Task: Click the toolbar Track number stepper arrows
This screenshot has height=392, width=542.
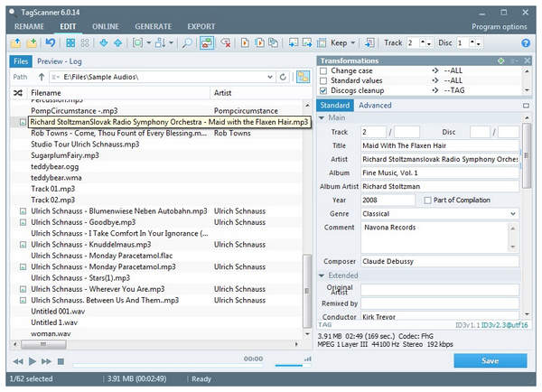Action: click(x=425, y=42)
